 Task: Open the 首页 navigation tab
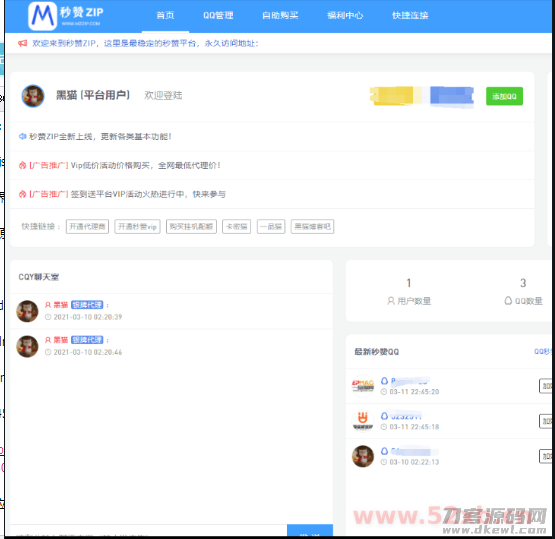165,15
